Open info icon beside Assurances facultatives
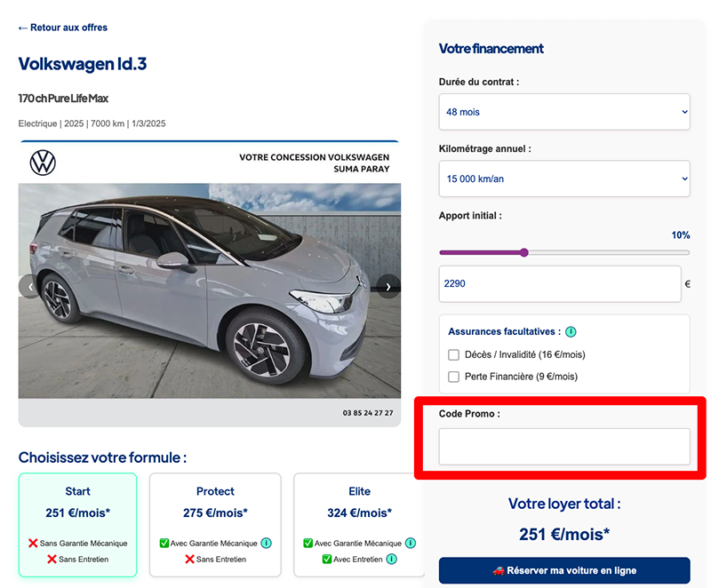This screenshot has width=711, height=588. tap(571, 332)
